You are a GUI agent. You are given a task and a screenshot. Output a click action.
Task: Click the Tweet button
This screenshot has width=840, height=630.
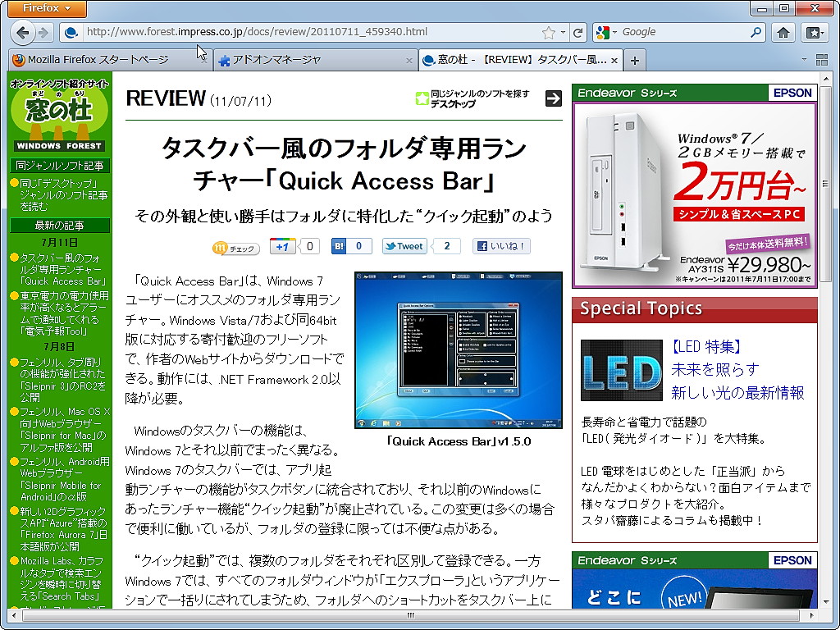tap(404, 246)
